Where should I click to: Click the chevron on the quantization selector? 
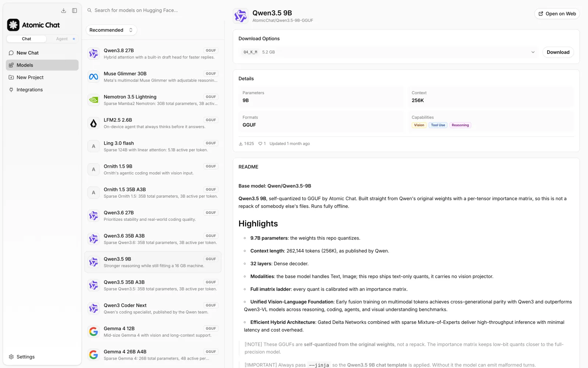(533, 52)
